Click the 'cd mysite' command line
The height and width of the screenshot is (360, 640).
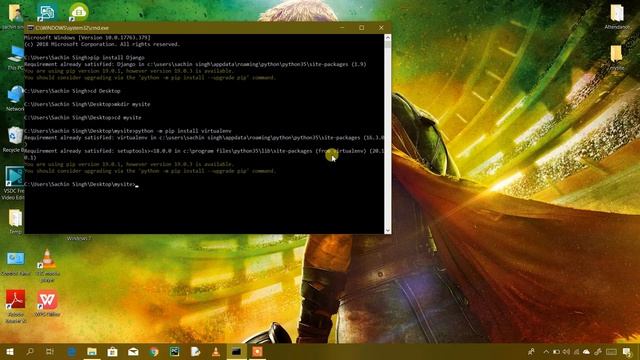(x=83, y=118)
